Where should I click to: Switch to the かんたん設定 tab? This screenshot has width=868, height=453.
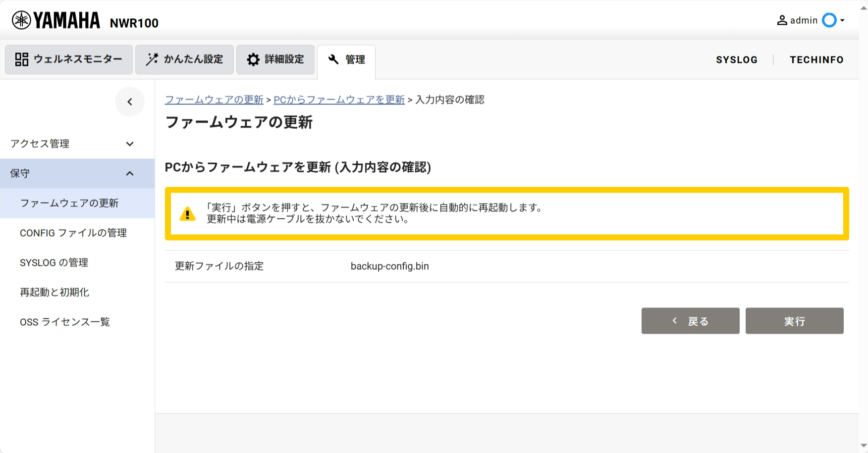(x=184, y=59)
